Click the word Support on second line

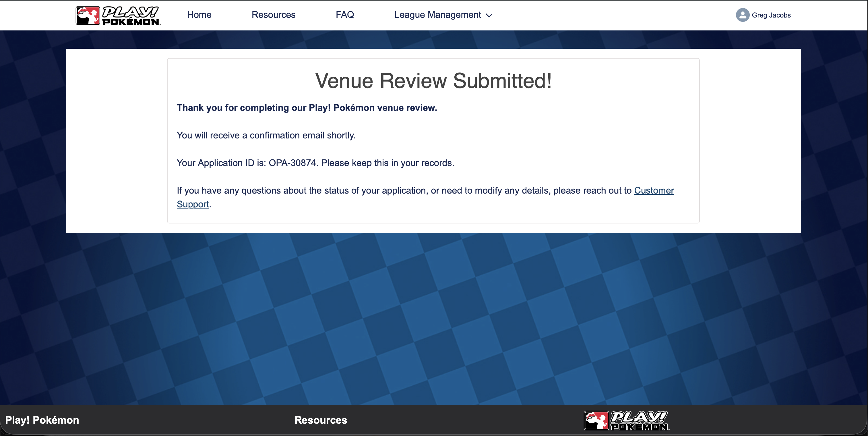pyautogui.click(x=193, y=204)
